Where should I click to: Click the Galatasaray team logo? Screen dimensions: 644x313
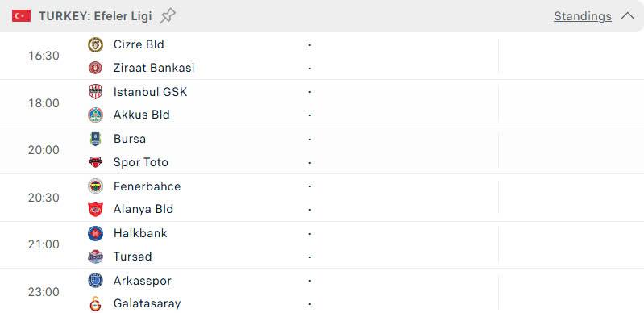pyautogui.click(x=95, y=303)
